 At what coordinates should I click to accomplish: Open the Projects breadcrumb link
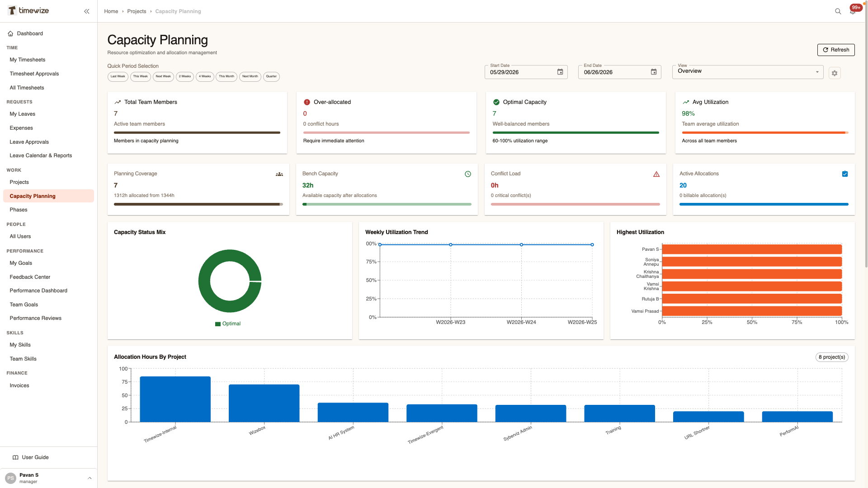137,11
